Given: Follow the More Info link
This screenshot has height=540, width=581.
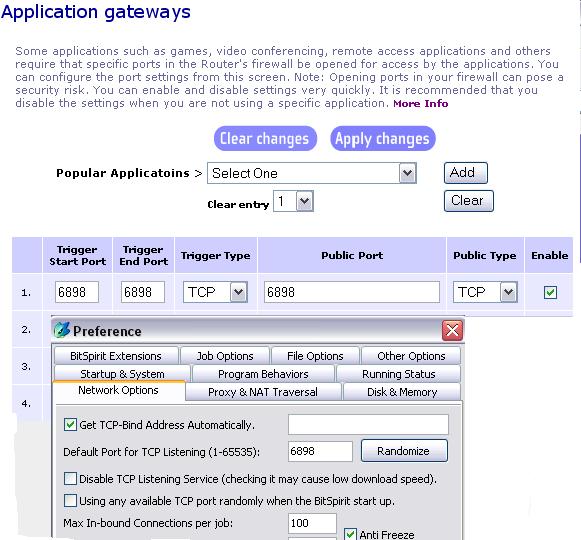Looking at the screenshot, I should tap(421, 103).
